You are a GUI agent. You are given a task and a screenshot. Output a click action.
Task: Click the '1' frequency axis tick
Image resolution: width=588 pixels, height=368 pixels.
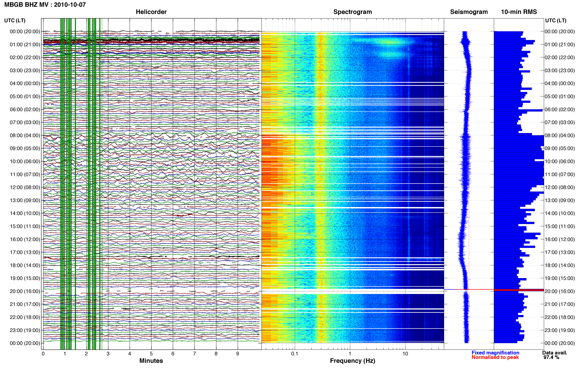[x=350, y=354]
